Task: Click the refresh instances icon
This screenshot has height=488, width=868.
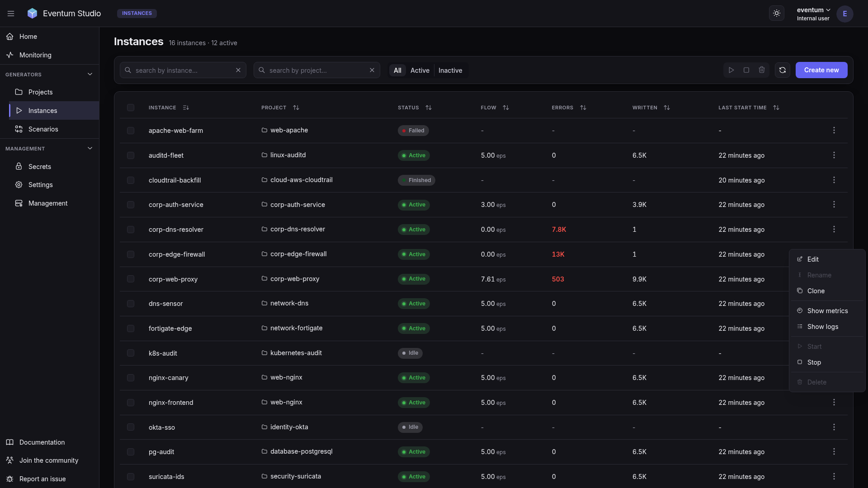Action: click(783, 70)
